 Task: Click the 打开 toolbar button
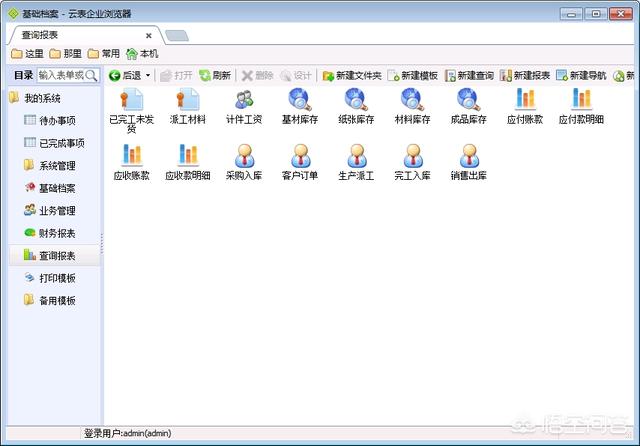[176, 75]
